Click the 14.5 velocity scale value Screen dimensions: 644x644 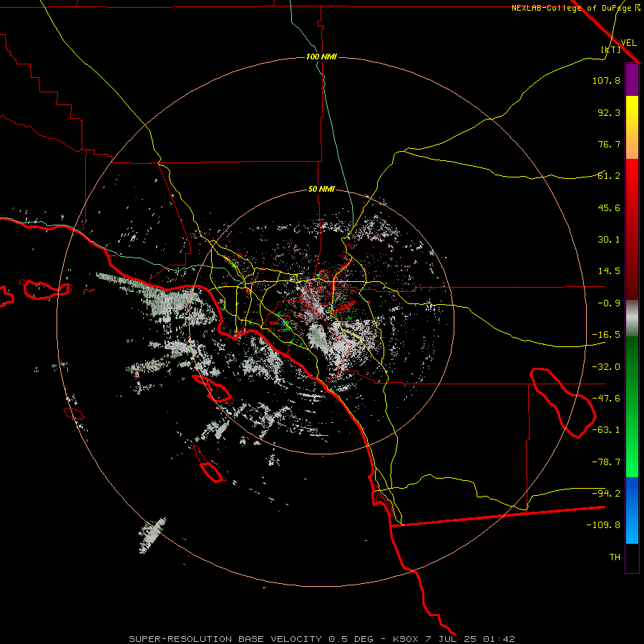pyautogui.click(x=609, y=271)
